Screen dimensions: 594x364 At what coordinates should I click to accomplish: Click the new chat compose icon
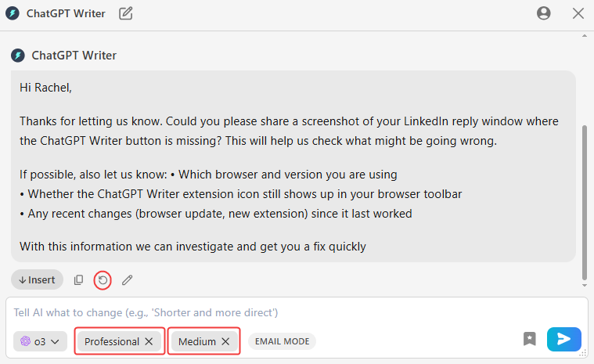[x=126, y=13]
